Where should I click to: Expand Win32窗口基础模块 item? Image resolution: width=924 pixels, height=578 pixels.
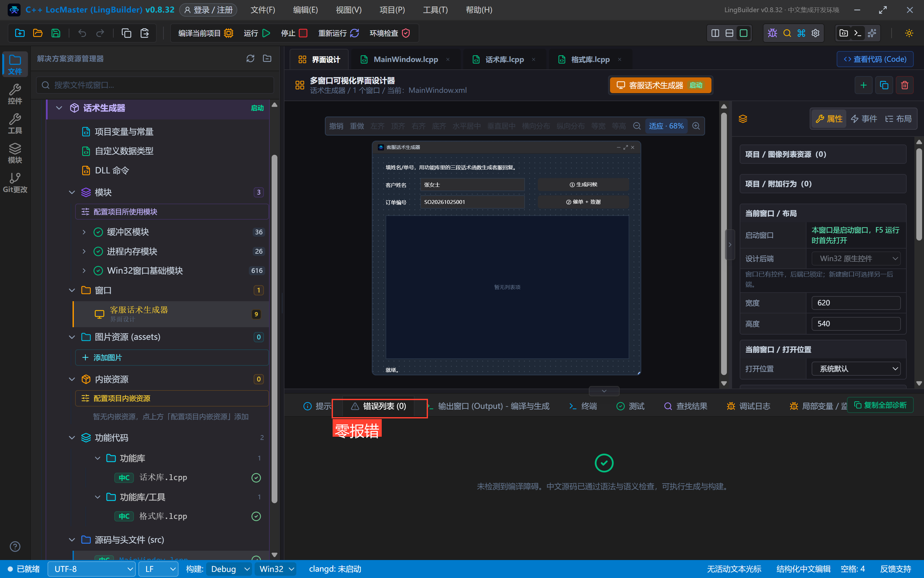point(84,271)
